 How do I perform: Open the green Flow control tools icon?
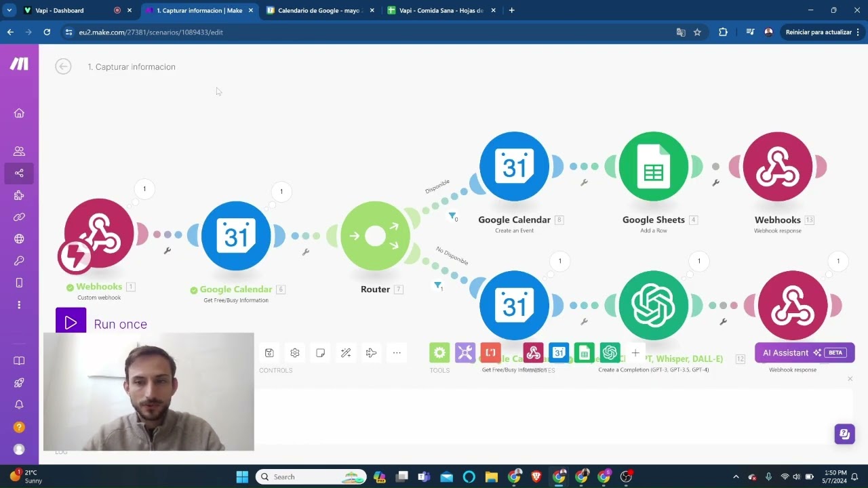[x=439, y=352]
